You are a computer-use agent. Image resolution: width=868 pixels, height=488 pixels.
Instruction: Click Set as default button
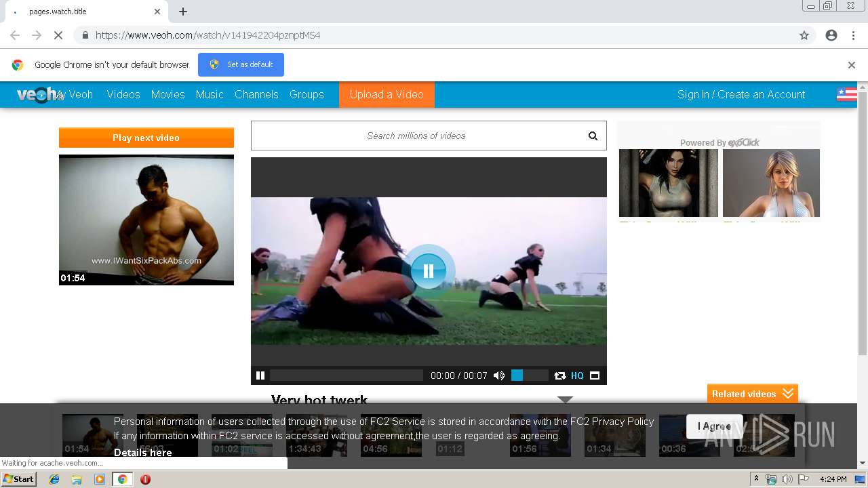tap(241, 64)
